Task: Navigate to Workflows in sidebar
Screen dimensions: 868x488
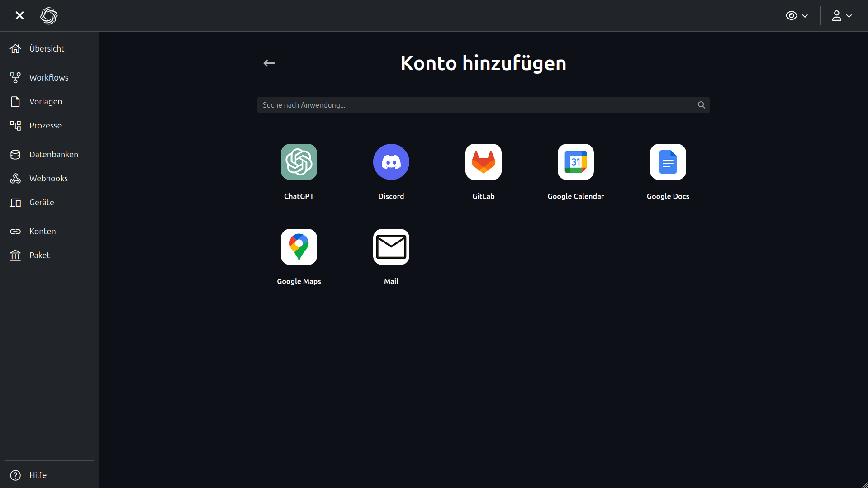Action: point(49,77)
